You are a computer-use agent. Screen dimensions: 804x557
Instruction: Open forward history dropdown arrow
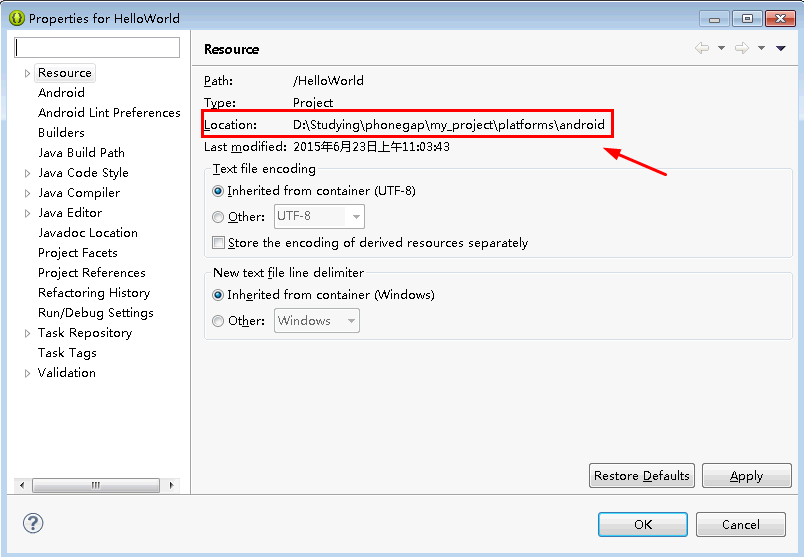[761, 48]
